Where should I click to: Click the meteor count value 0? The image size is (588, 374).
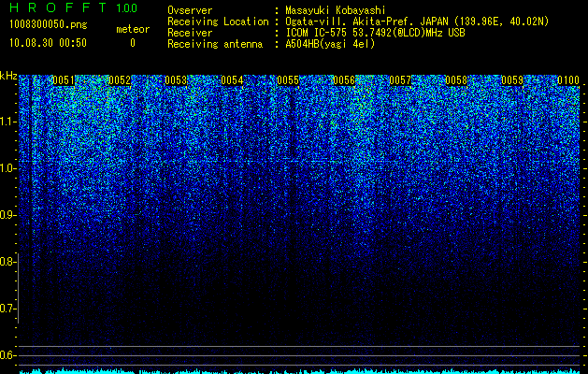click(x=133, y=43)
